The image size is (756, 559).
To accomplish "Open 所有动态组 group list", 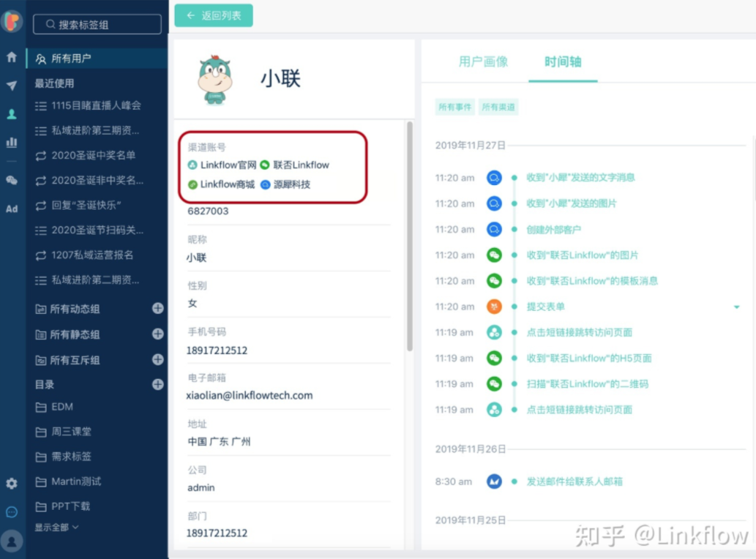I will click(75, 309).
